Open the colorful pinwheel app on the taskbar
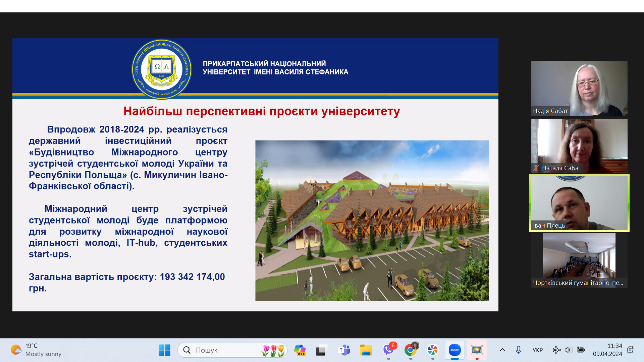This screenshot has height=362, width=644. [432, 350]
